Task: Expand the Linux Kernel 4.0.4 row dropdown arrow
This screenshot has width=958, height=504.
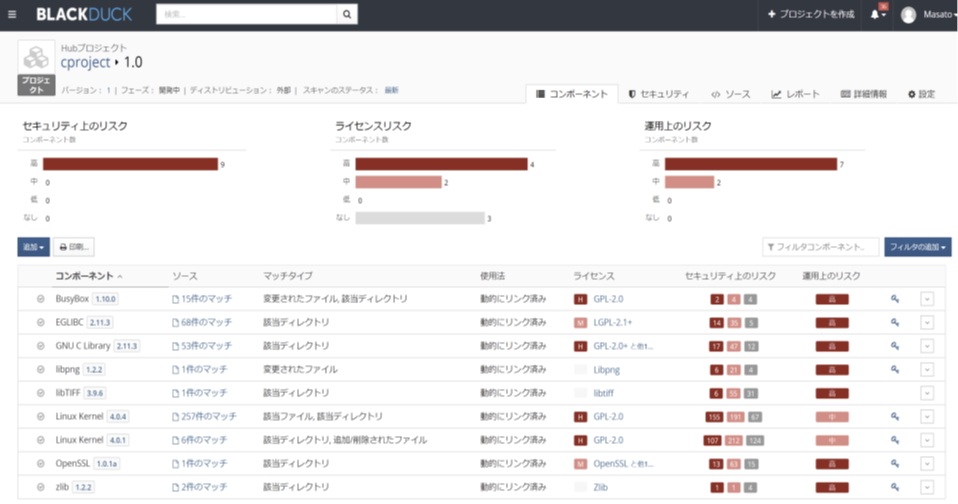Action: 927,417
